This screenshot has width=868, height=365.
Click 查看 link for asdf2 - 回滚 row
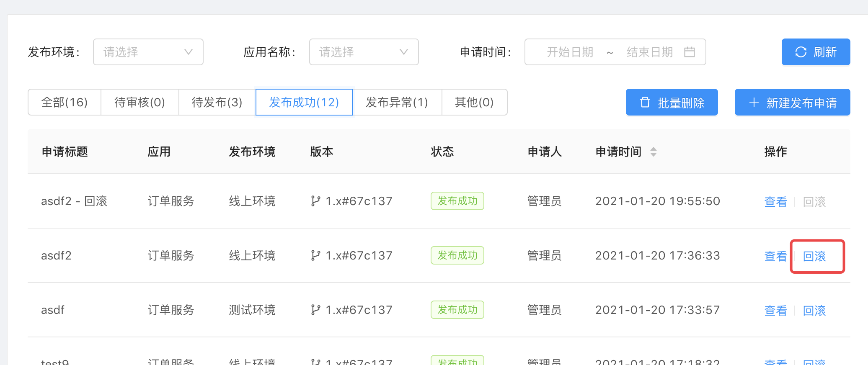(775, 202)
